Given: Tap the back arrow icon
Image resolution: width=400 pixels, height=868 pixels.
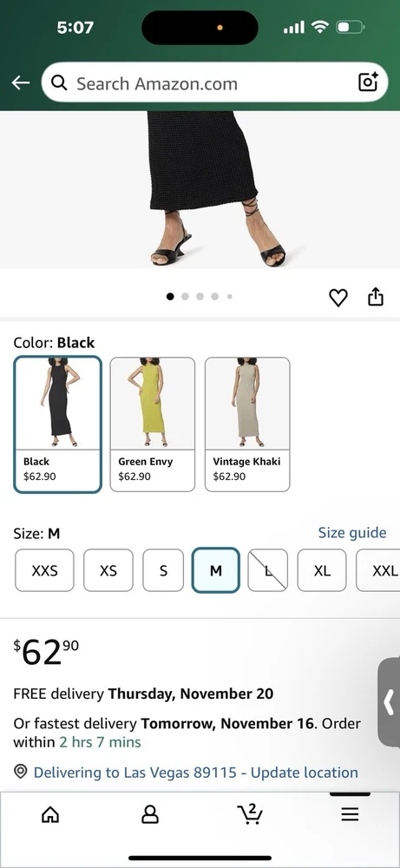Looking at the screenshot, I should (x=21, y=83).
